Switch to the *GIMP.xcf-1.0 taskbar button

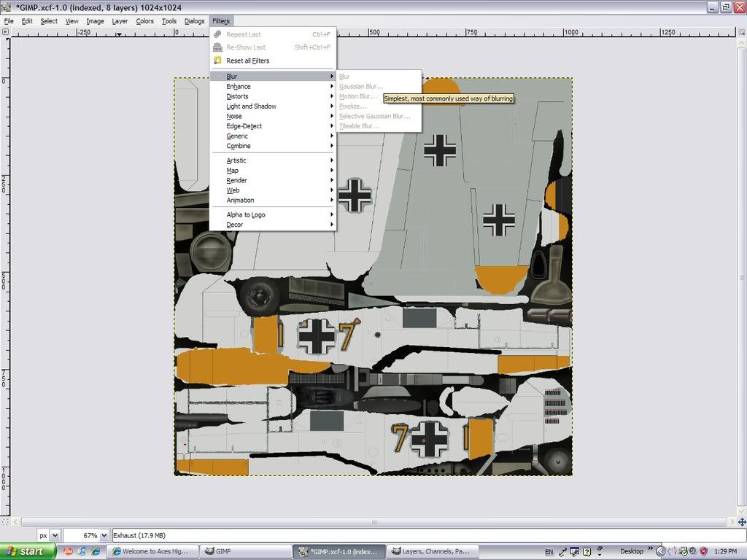(x=338, y=551)
